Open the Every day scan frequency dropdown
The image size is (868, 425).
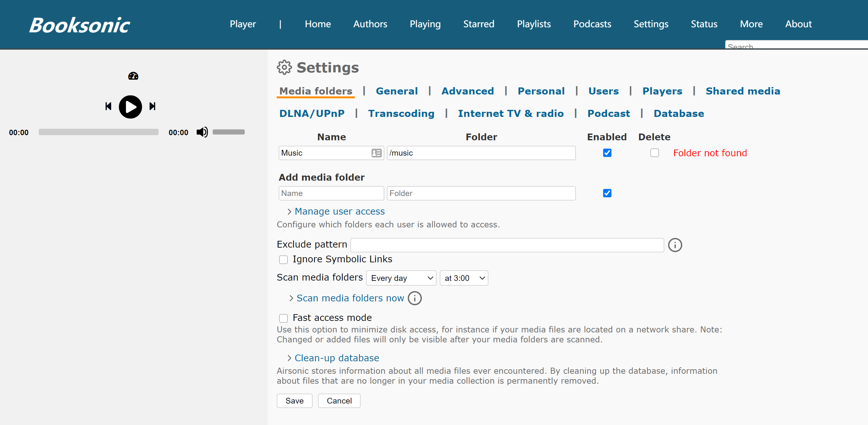point(401,278)
